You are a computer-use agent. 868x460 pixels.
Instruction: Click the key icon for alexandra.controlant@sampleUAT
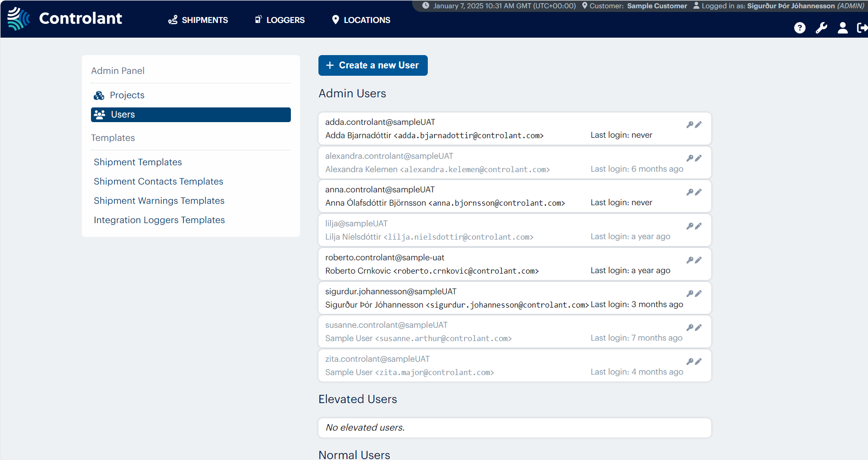[x=690, y=158]
